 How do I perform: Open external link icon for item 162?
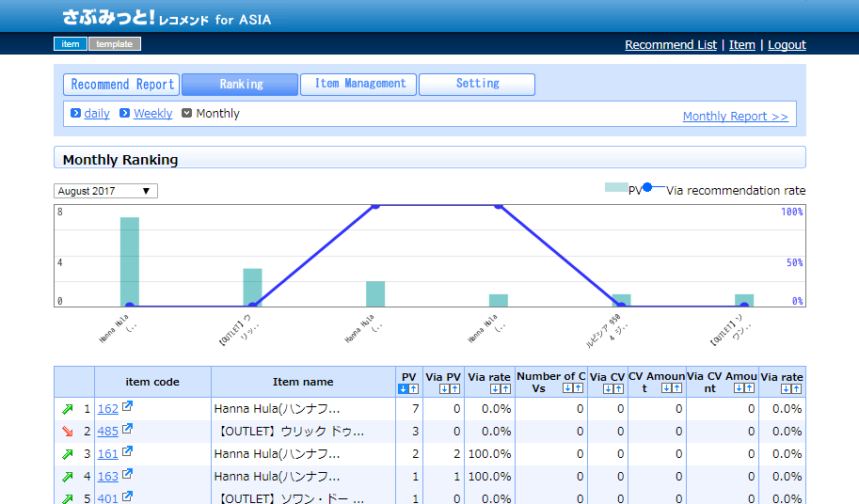[x=127, y=408]
